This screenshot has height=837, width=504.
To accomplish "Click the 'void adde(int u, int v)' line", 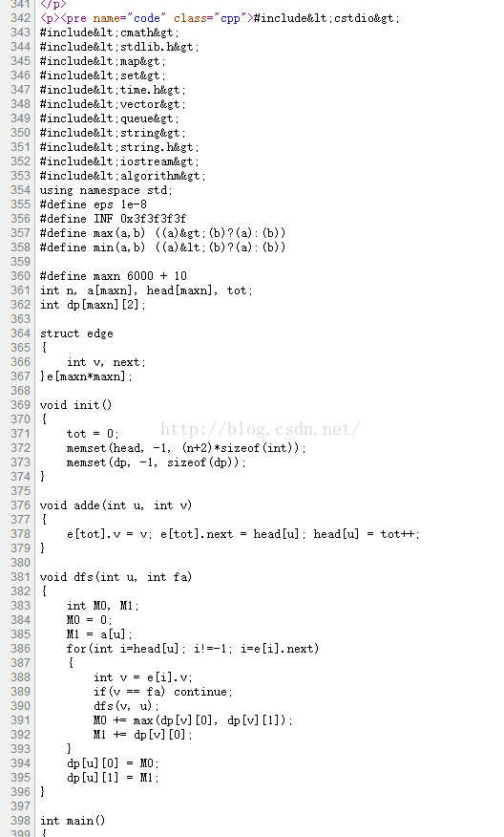I will pos(115,505).
